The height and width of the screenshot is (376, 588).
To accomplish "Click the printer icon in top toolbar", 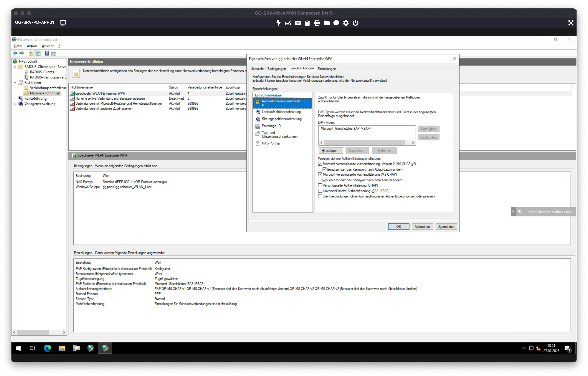I will pos(317,23).
